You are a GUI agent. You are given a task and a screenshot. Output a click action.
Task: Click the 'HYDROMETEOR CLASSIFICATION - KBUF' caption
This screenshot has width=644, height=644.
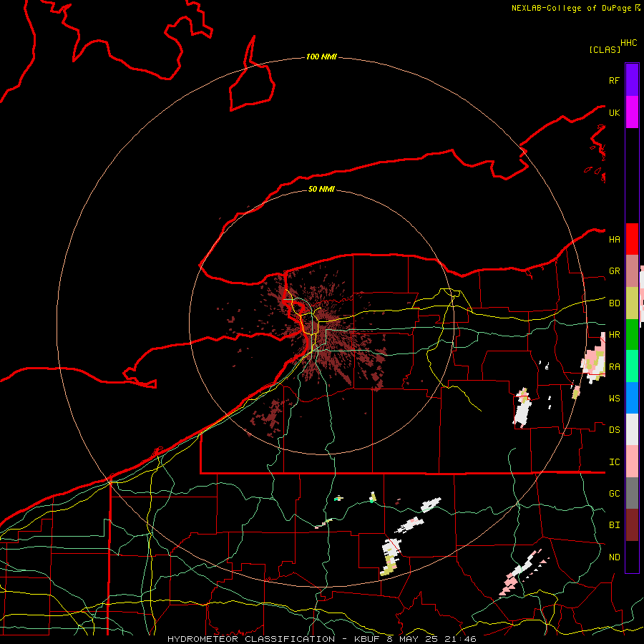pos(273,639)
